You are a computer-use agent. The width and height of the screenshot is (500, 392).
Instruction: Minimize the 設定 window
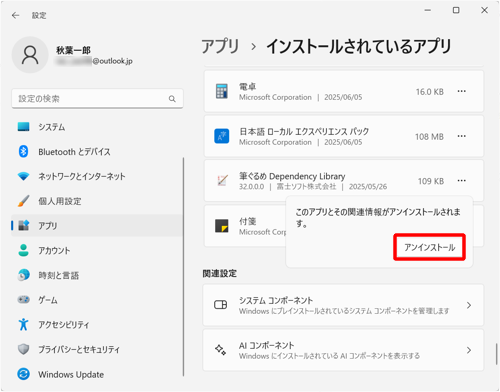tap(428, 10)
